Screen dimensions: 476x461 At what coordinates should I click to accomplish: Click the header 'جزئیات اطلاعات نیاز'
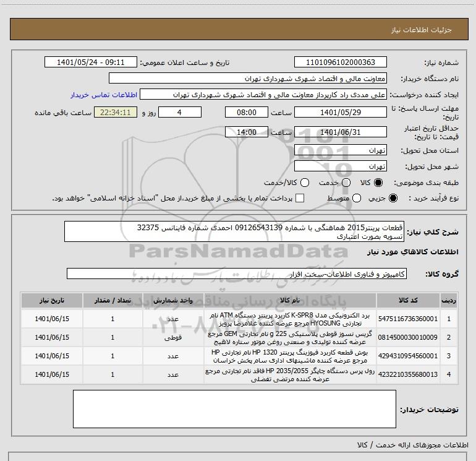tap(422, 30)
